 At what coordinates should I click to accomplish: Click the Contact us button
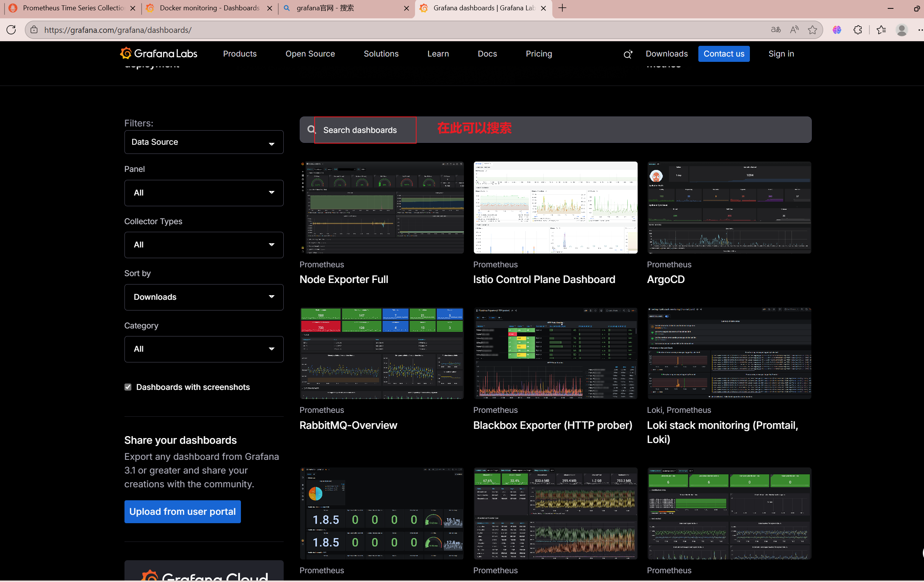[724, 54]
